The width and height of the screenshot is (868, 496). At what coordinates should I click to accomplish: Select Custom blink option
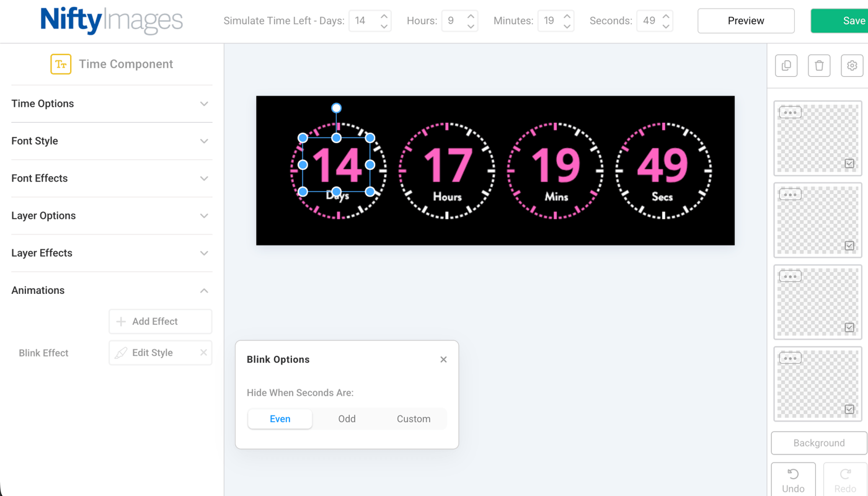pos(414,419)
